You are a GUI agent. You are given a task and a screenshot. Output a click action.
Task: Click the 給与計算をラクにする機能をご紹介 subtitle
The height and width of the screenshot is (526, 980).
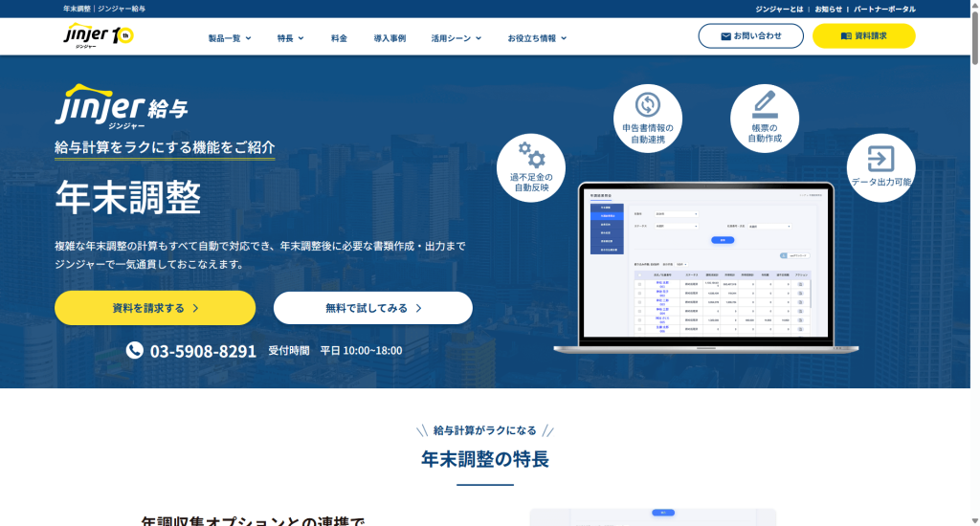point(165,147)
